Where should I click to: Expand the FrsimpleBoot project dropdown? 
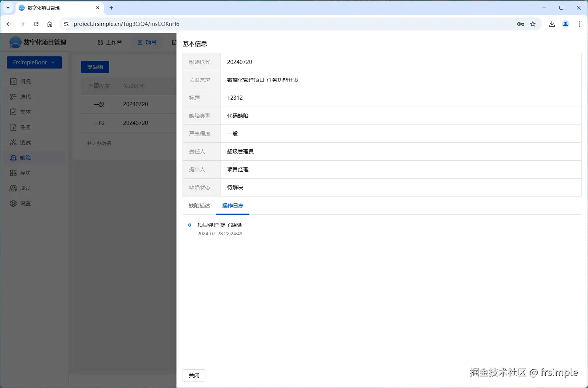34,62
